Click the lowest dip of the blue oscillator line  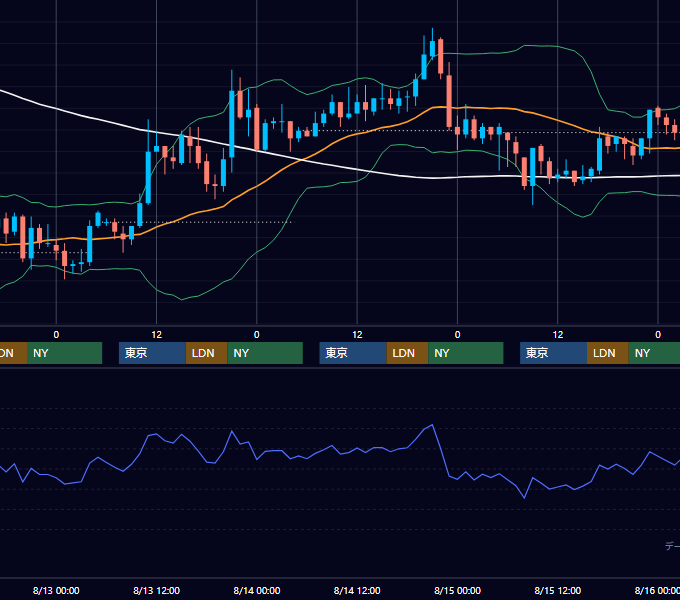[x=524, y=498]
